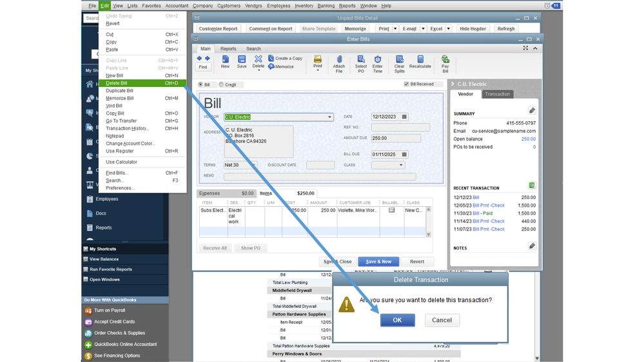Toggle the Bill Received checkbox
Image resolution: width=644 pixels, height=362 pixels.
point(406,84)
